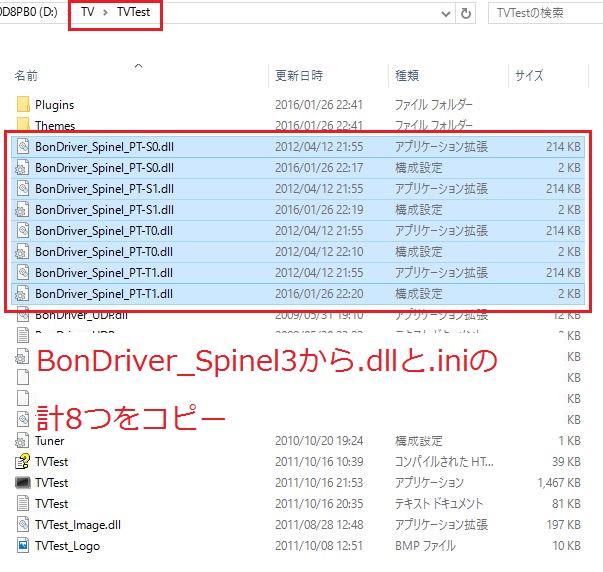
Task: Select the BonDriver_Spinel_PT-T1.dll name dated 2016/01/26 22:20
Action: (104, 294)
